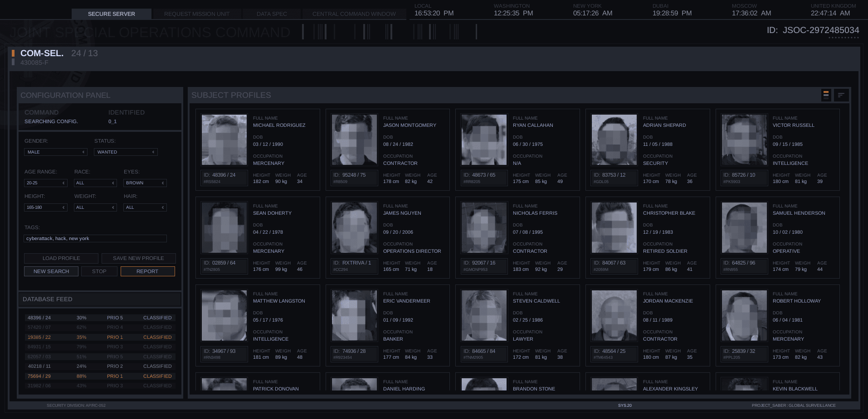
Task: Open the Gender dropdown set to Male
Action: (x=55, y=152)
